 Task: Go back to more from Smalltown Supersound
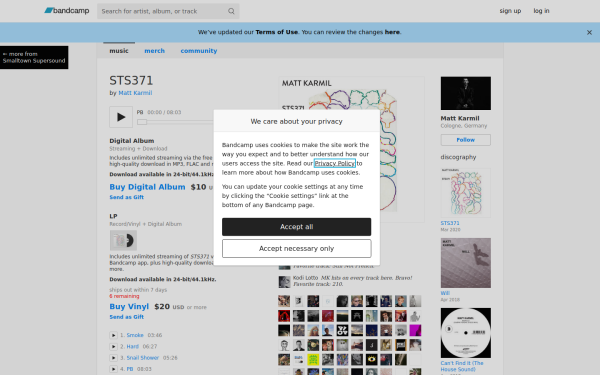(x=34, y=57)
